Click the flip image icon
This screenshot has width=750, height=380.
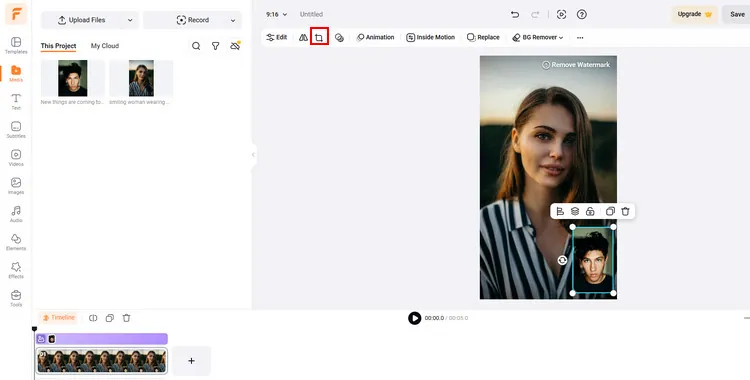303,37
